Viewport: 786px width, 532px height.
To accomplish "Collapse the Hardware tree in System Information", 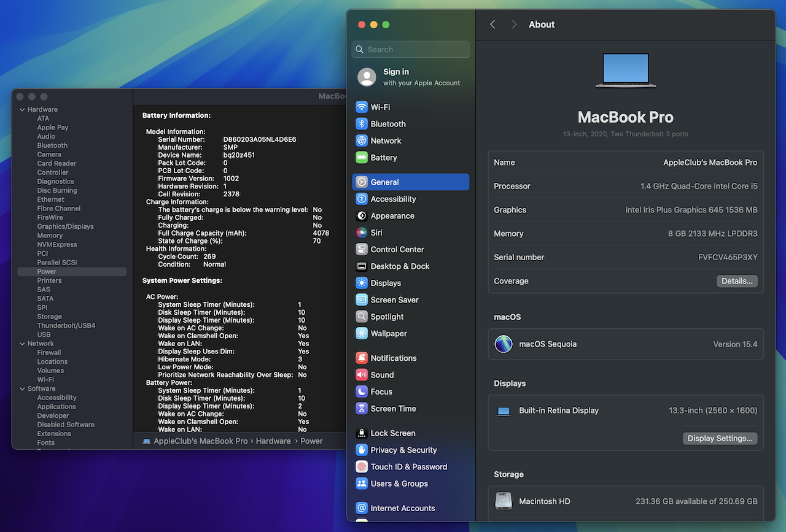I will (x=23, y=110).
